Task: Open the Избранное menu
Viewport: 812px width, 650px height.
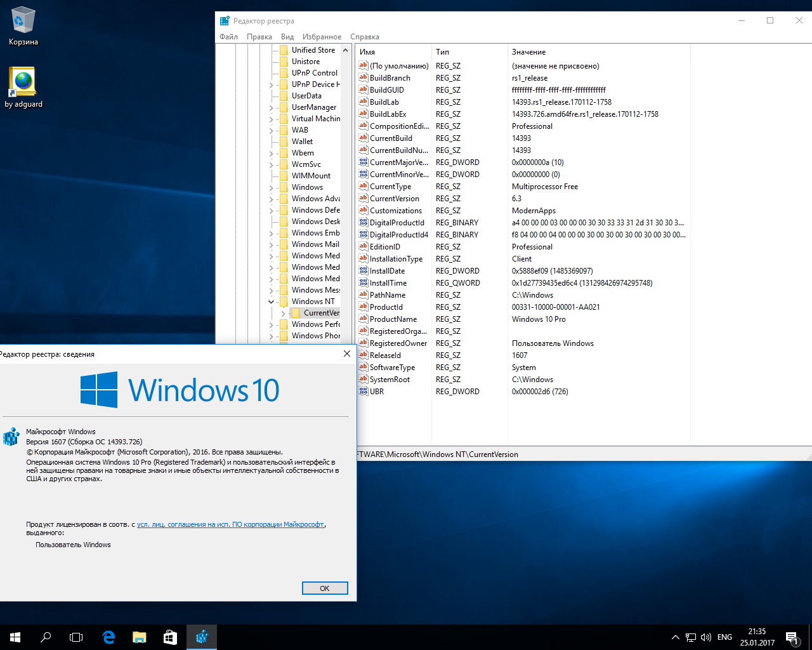Action: [x=322, y=37]
